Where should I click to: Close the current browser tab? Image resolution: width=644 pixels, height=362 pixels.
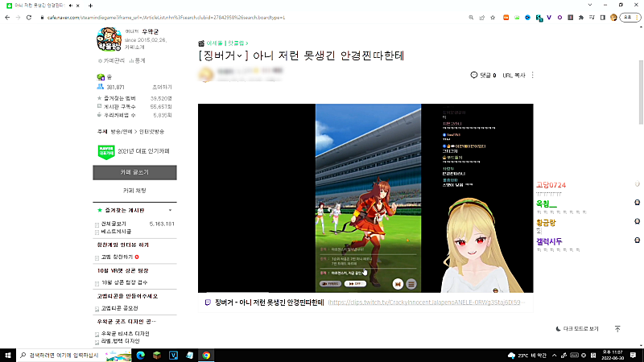tap(77, 6)
